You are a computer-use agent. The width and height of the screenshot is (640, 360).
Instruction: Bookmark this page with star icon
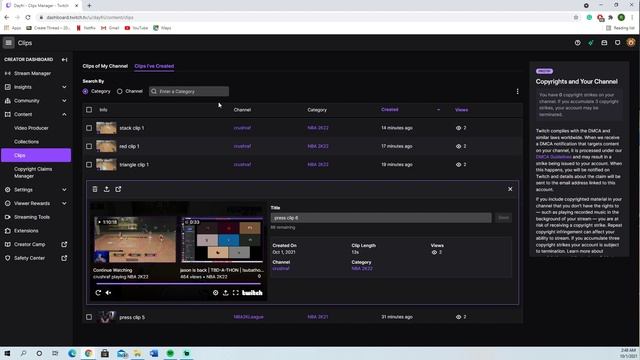point(576,18)
